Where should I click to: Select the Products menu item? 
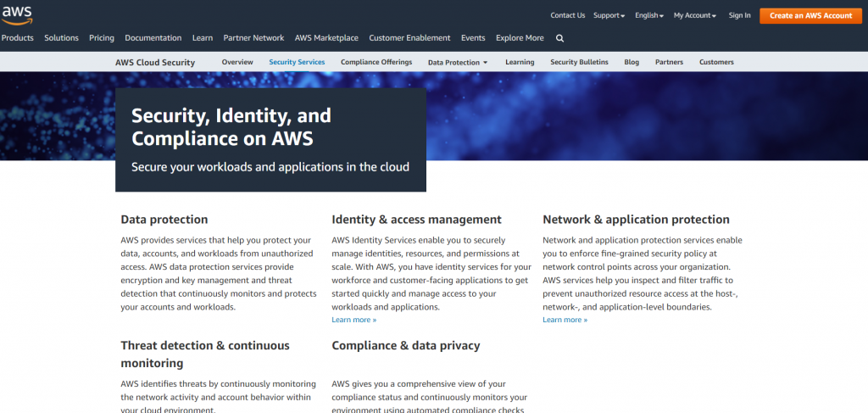tap(18, 38)
